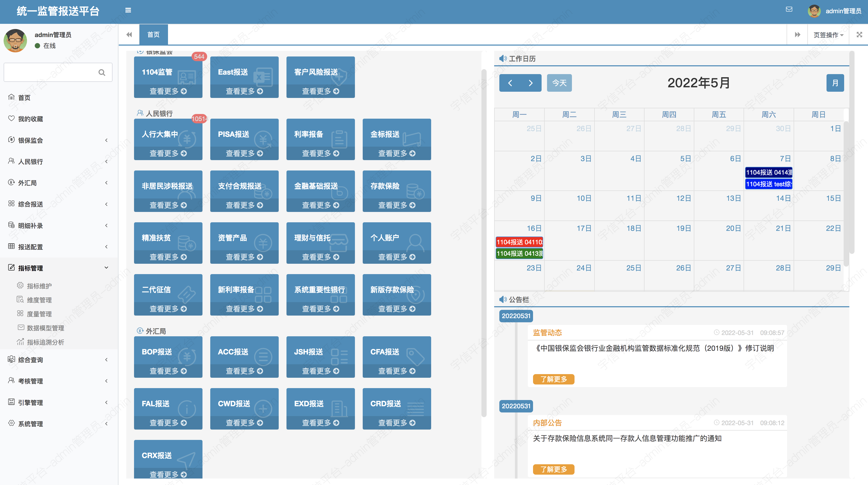Open red 1104报送 event on 16日
The width and height of the screenshot is (868, 485).
519,242
